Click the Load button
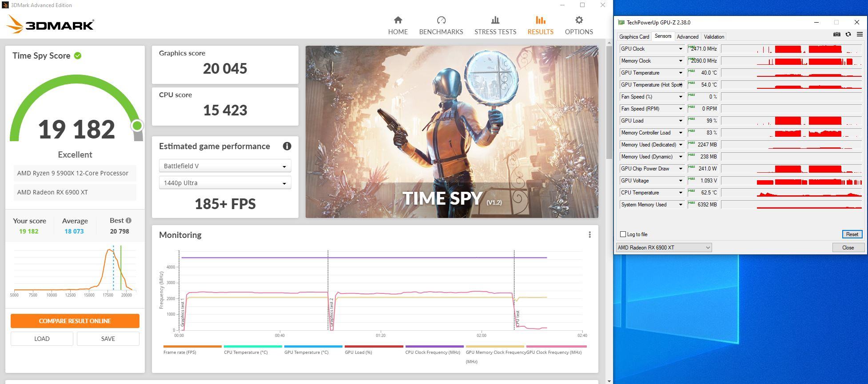 (x=42, y=339)
